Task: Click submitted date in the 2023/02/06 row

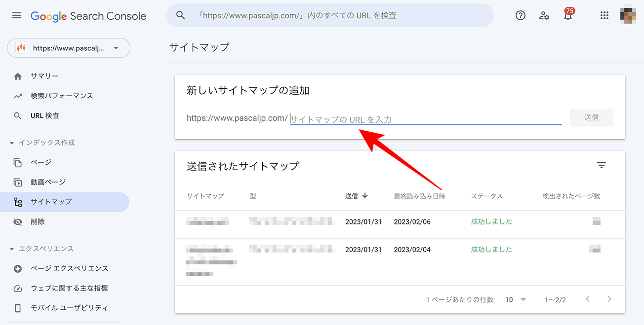Action: tap(363, 222)
